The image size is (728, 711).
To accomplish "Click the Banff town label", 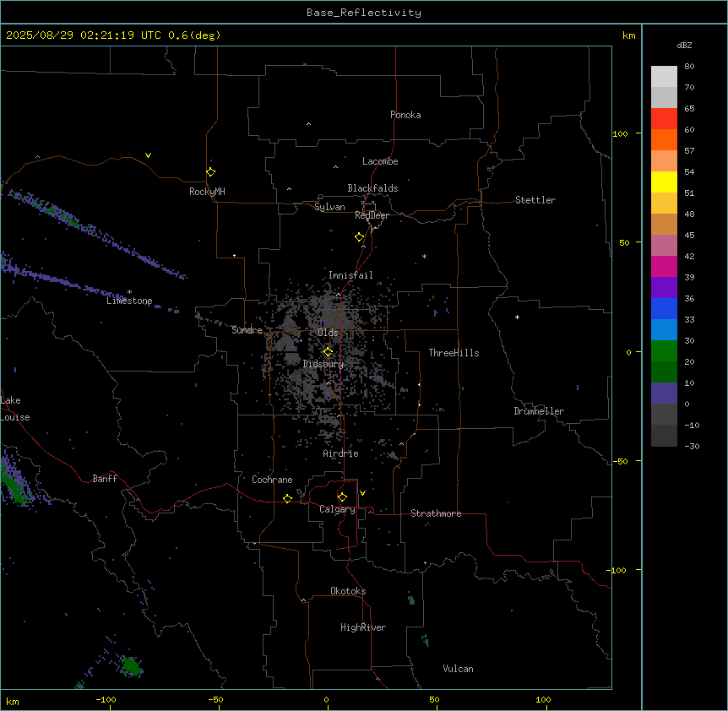I will pyautogui.click(x=105, y=479).
